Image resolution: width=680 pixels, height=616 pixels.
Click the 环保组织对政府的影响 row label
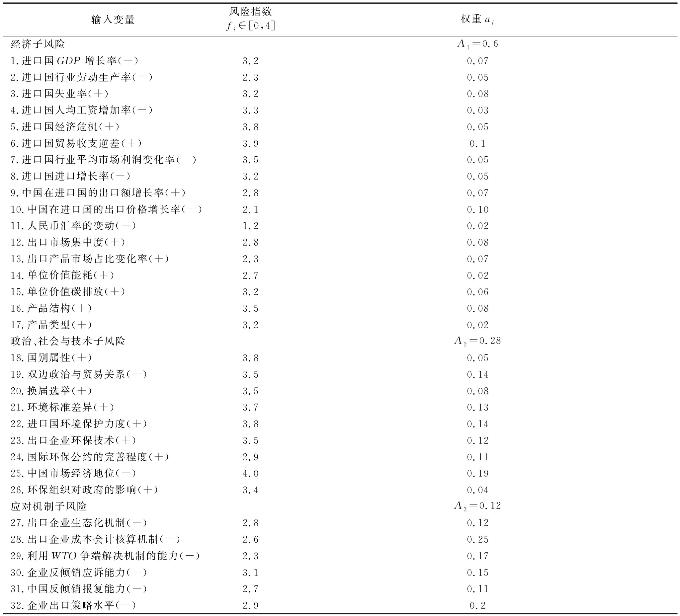pyautogui.click(x=84, y=490)
